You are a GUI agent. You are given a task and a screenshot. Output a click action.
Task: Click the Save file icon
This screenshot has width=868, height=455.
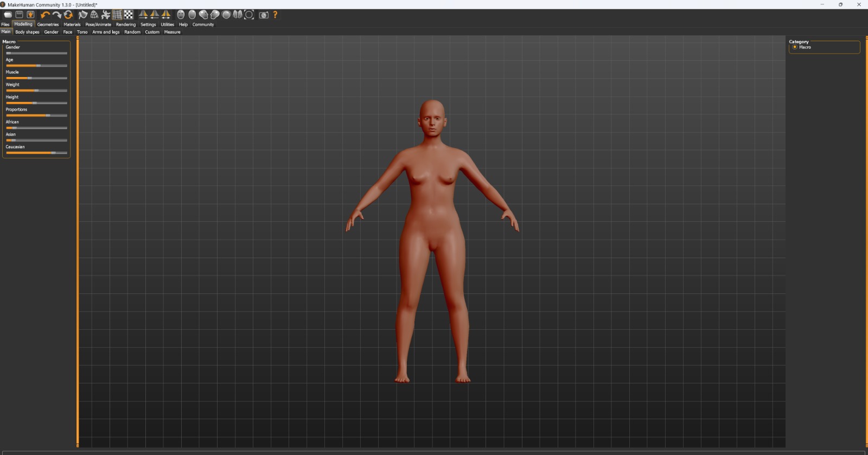[19, 15]
